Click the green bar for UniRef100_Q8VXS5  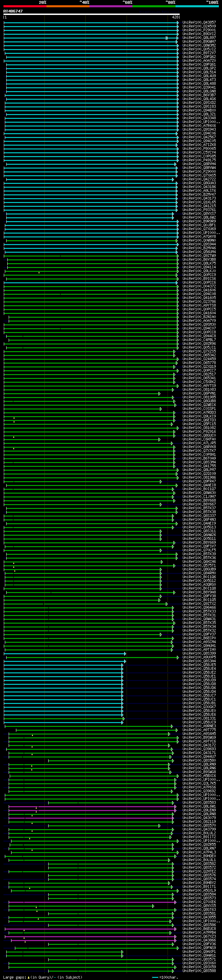(x=81, y=906)
